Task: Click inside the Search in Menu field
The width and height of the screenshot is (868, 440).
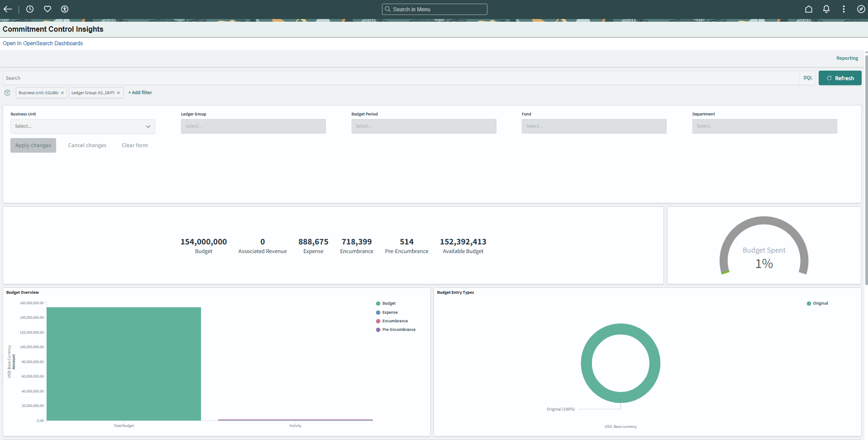Action: tap(434, 9)
